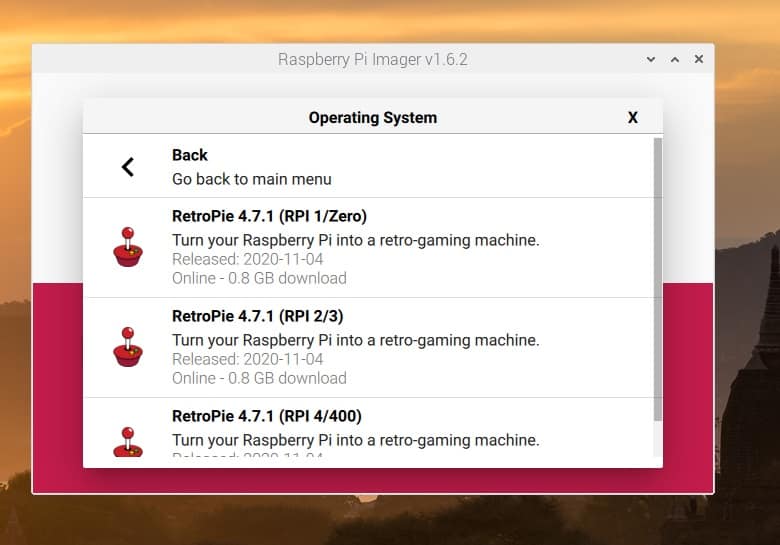This screenshot has width=780, height=545.
Task: Click joystick icon for RetroPie RPI 4/400
Action: [128, 442]
